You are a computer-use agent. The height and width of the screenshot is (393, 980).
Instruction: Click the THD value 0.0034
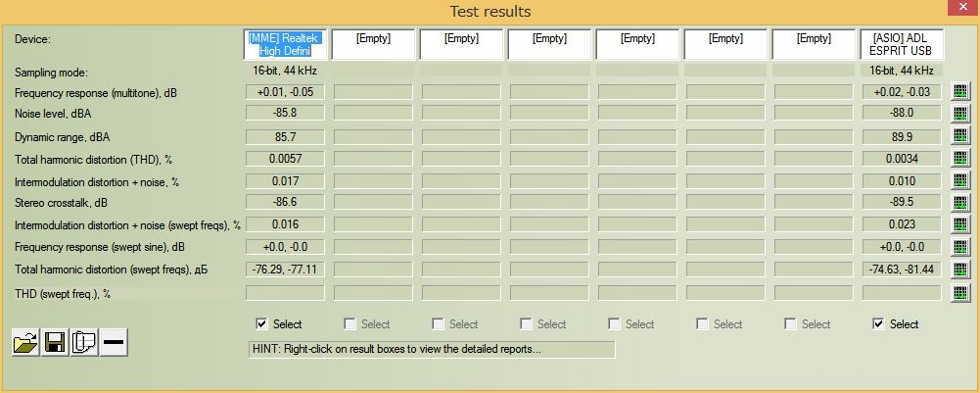pos(902,159)
